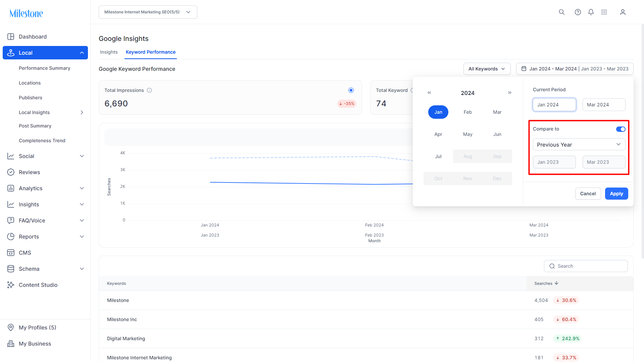
Task: Click the Content Studio sparkle icon
Action: (11, 285)
